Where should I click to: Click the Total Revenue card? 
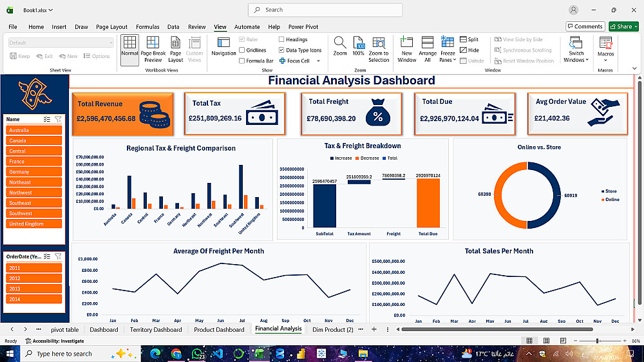(123, 114)
